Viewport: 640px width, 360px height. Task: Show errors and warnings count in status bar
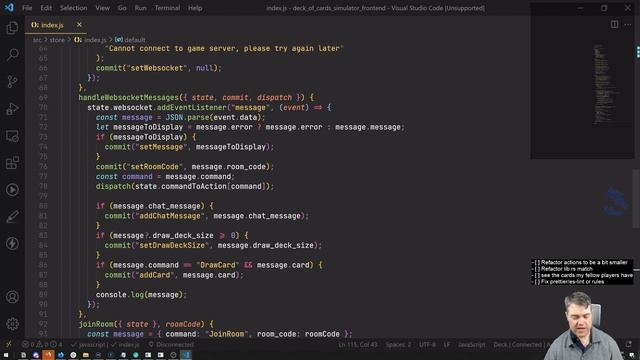[x=42, y=344]
